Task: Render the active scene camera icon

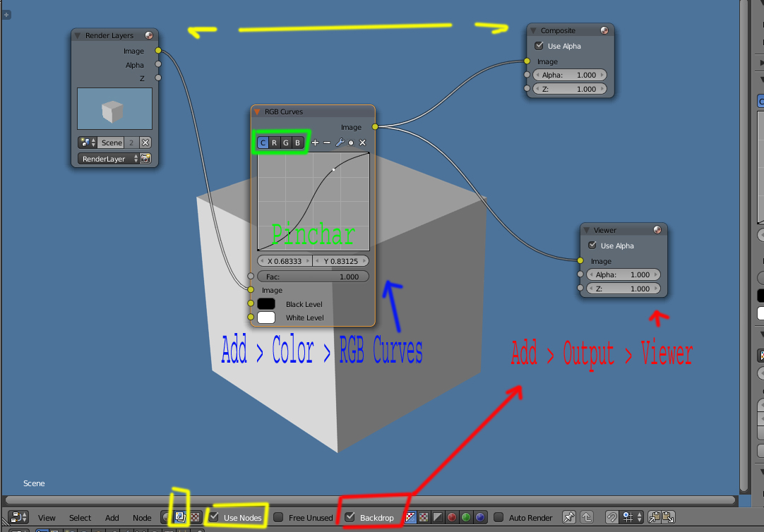Action: tap(145, 159)
